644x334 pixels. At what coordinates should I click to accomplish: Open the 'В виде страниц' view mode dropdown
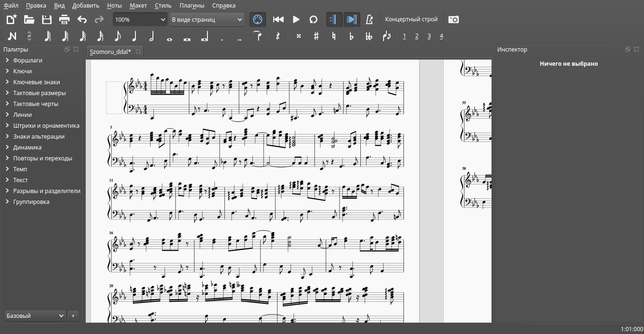tap(207, 19)
